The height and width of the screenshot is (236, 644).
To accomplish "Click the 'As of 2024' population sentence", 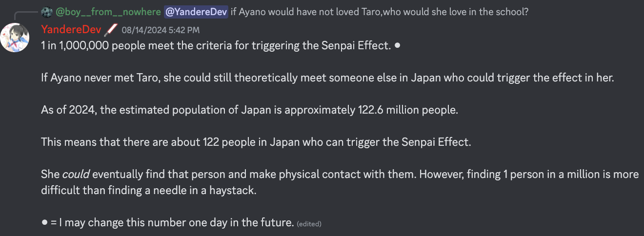I will (x=249, y=110).
